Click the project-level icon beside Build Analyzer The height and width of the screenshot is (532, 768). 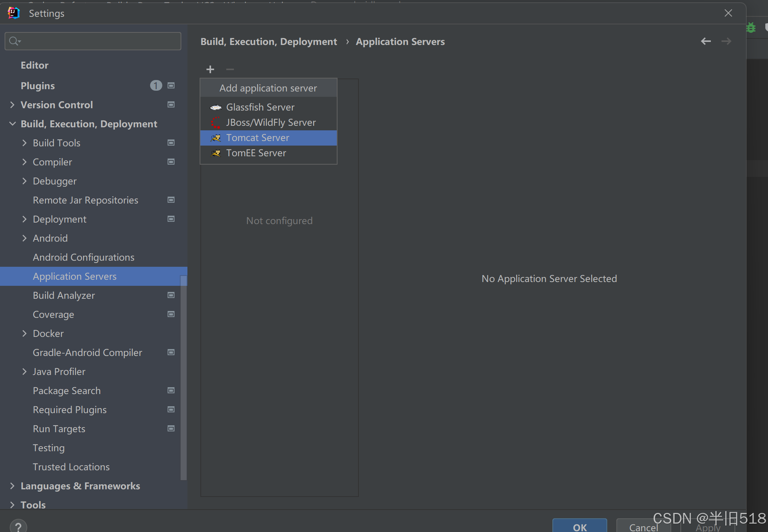(171, 295)
